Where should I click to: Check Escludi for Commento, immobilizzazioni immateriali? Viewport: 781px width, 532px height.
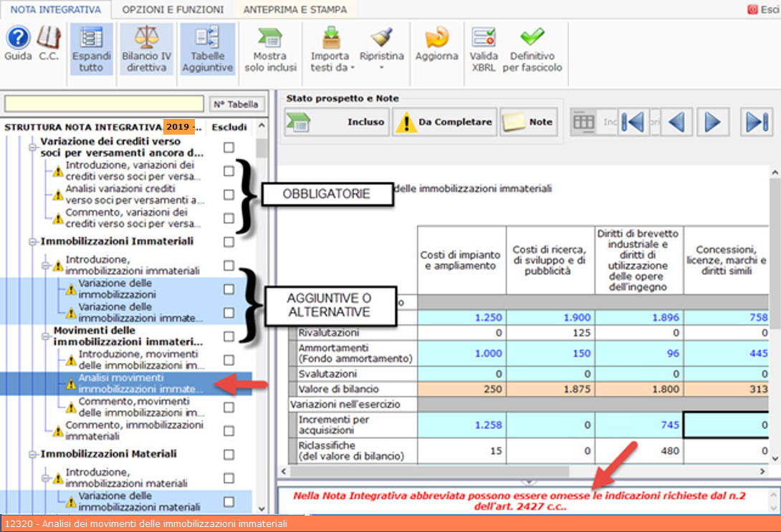coord(229,431)
